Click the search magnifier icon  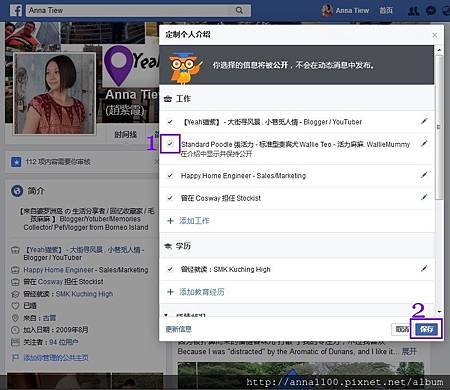coord(239,10)
